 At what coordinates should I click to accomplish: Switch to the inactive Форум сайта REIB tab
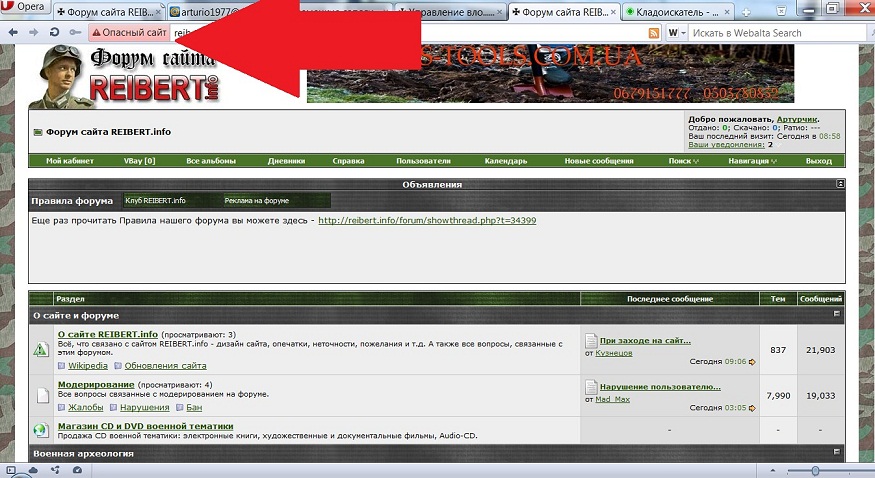click(x=109, y=12)
